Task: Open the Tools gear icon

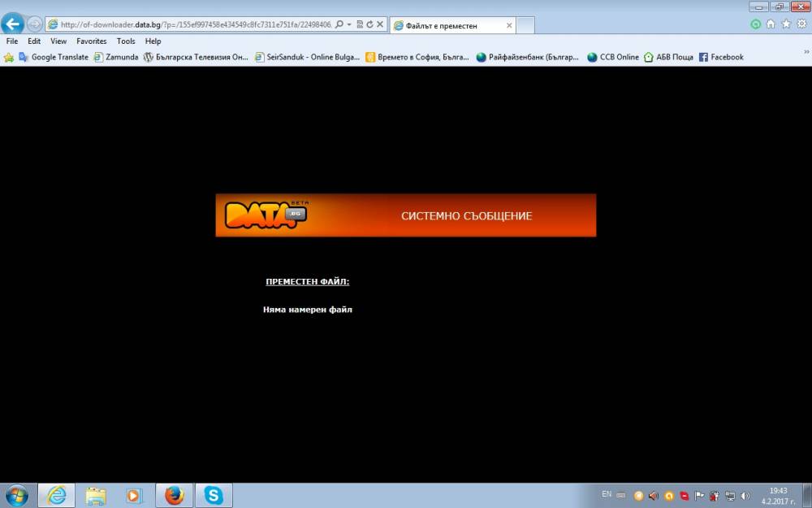Action: pos(801,24)
